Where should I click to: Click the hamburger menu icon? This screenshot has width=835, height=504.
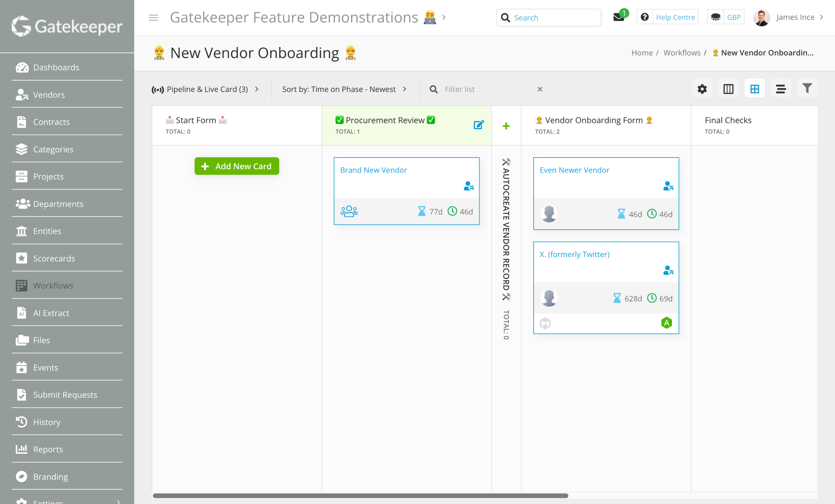coord(154,18)
